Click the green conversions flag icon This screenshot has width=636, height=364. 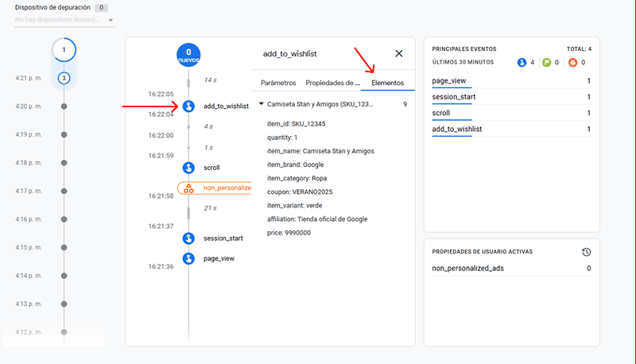546,63
